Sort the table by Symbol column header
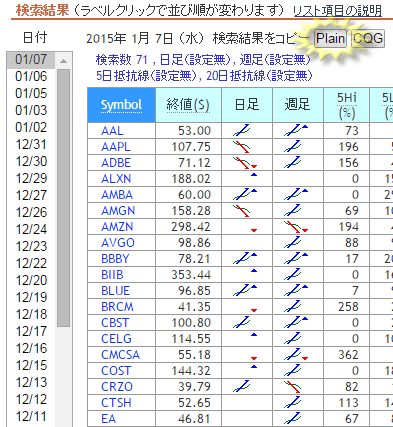The image size is (393, 427). tap(122, 105)
